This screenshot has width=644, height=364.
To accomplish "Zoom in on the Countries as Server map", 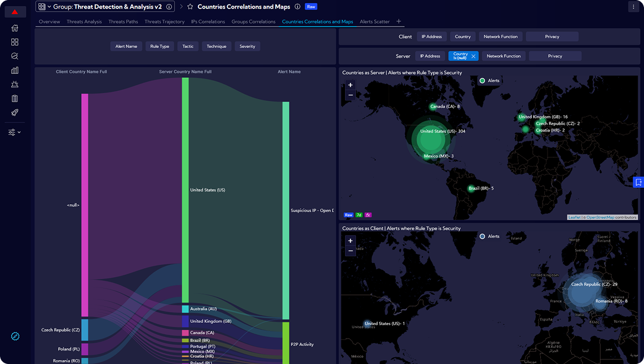I will pos(350,85).
